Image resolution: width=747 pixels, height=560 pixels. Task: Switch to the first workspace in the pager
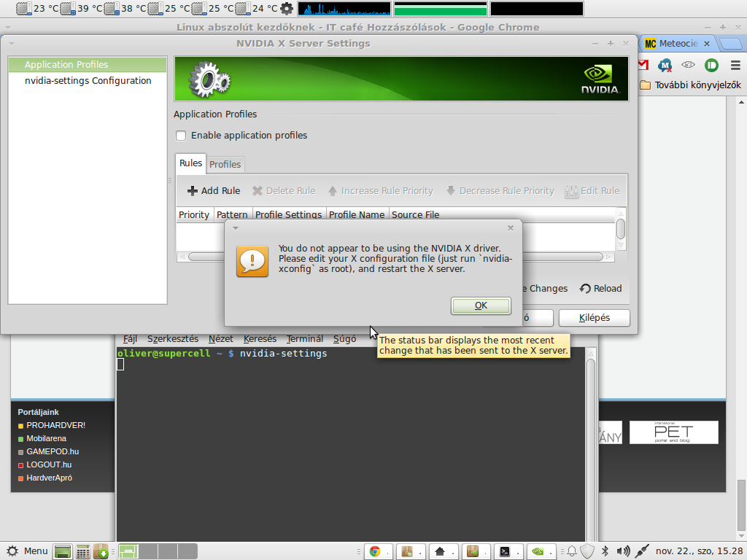tap(128, 551)
